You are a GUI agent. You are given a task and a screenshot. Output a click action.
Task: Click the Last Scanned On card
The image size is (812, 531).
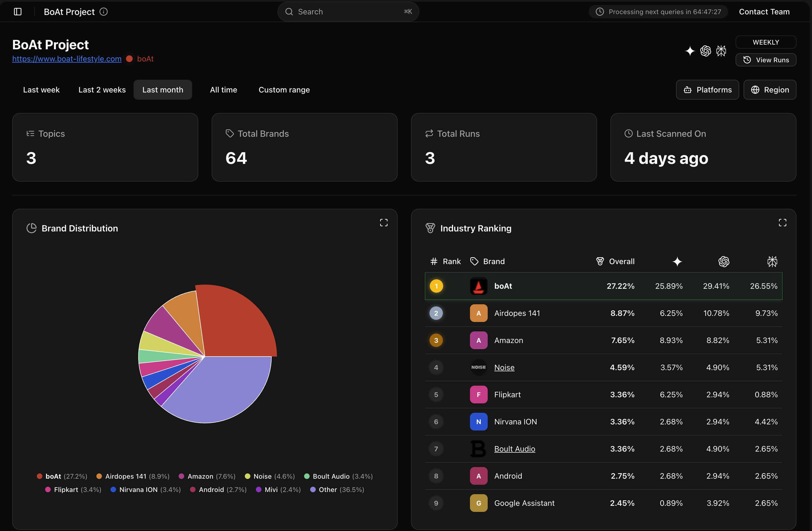point(703,147)
